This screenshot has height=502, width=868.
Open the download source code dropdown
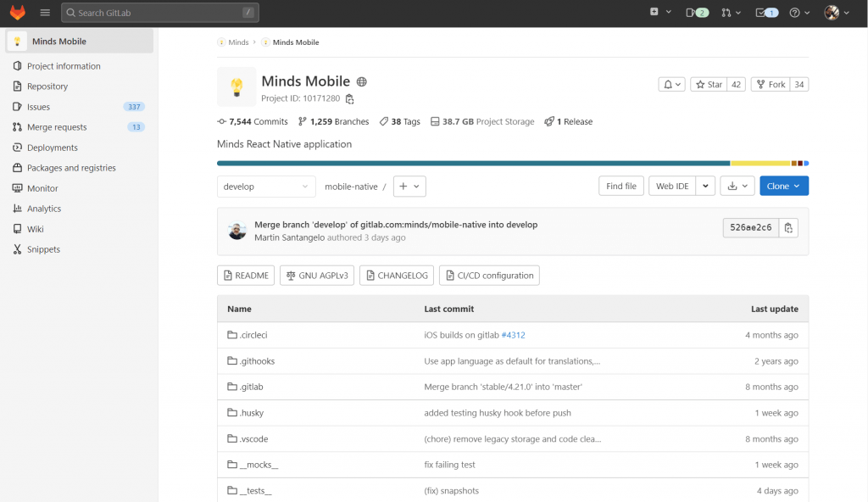tap(737, 187)
